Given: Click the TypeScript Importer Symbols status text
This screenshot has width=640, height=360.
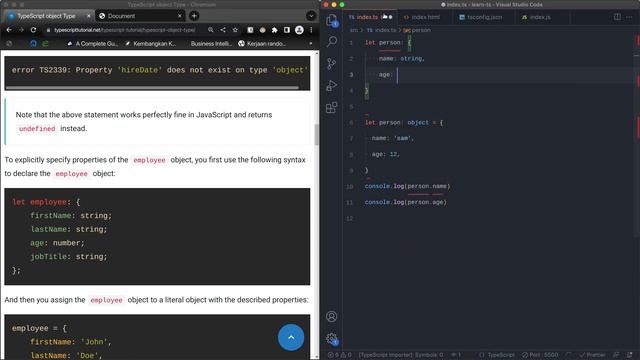Looking at the screenshot, I should pos(401,355).
